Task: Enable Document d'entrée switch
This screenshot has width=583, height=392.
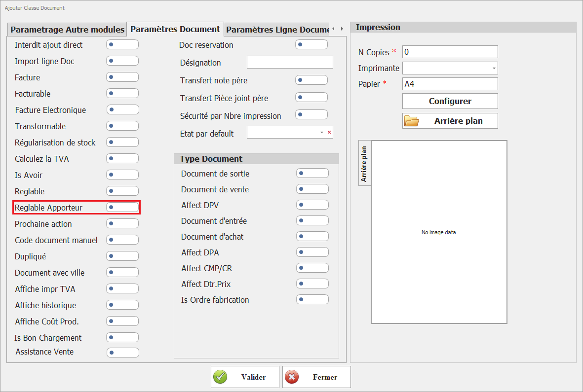Action: pos(312,220)
